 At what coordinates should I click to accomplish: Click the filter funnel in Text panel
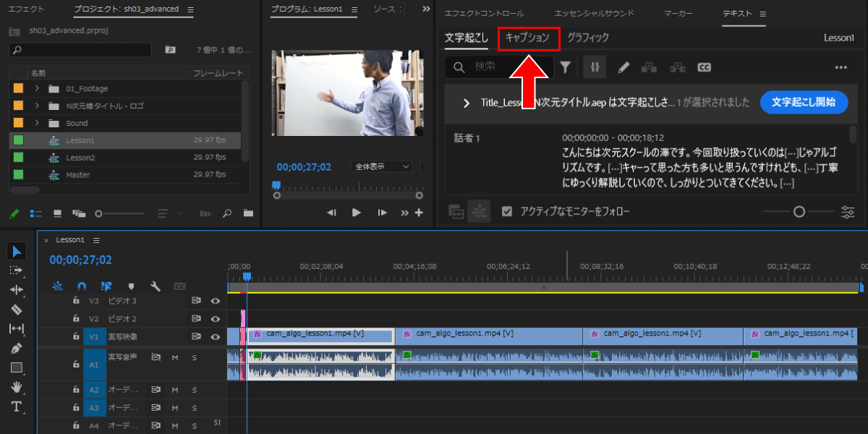pyautogui.click(x=565, y=67)
